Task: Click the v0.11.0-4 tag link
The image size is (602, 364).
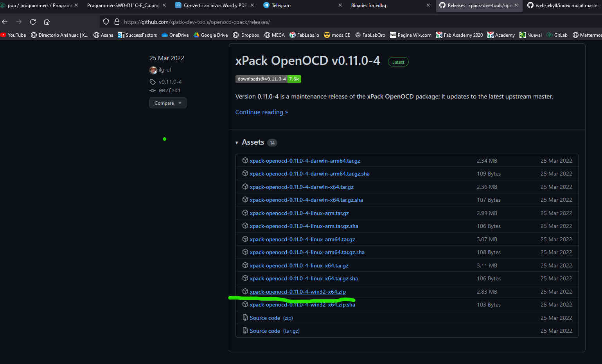Action: pos(170,82)
